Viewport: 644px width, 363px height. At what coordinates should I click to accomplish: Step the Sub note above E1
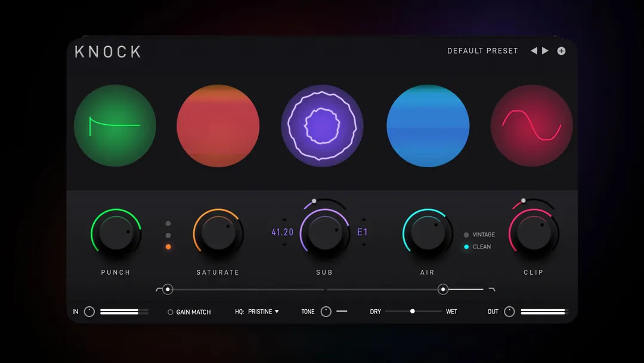tap(363, 220)
